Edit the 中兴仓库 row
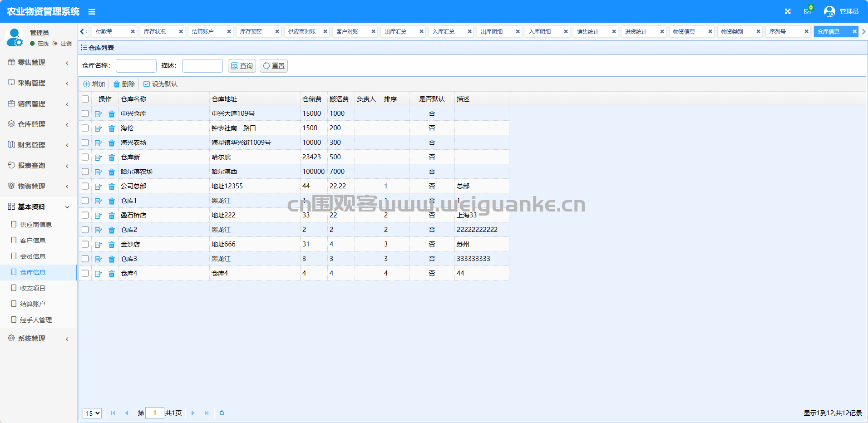This screenshot has height=423, width=868. (98, 114)
